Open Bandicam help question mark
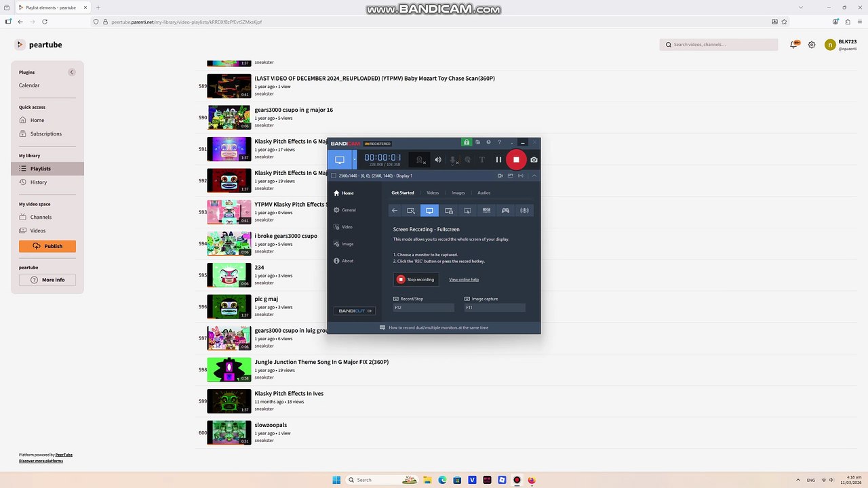Screen dimensions: 868x488 tap(500, 142)
